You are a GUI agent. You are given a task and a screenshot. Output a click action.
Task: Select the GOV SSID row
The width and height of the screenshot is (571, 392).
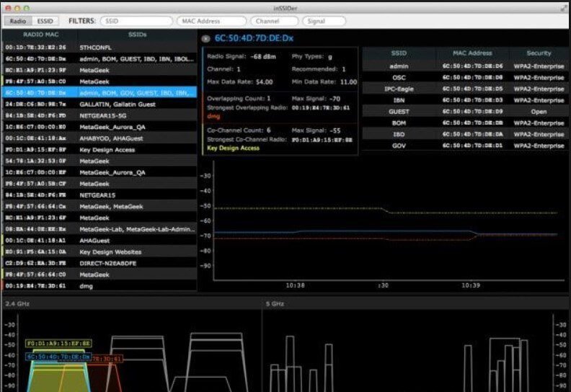466,146
